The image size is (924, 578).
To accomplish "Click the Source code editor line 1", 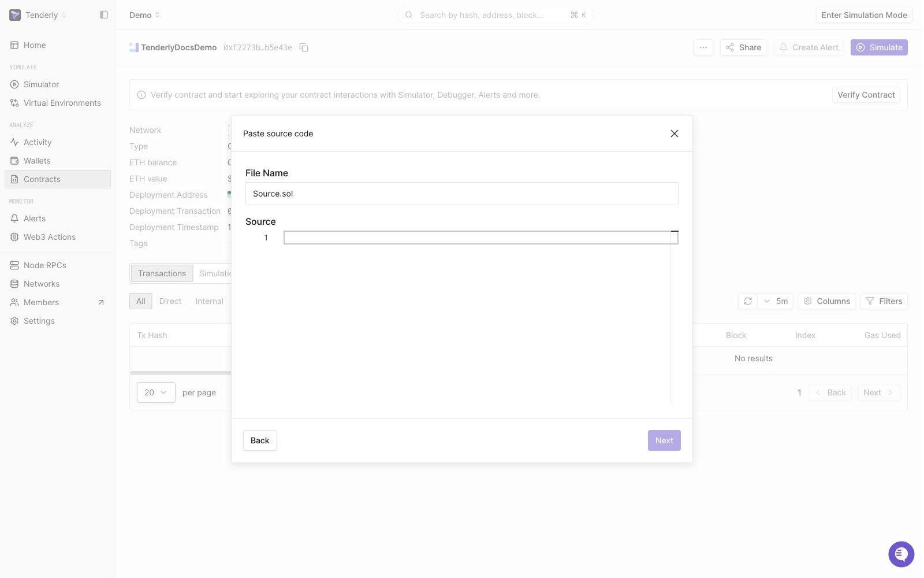I will 480,238.
